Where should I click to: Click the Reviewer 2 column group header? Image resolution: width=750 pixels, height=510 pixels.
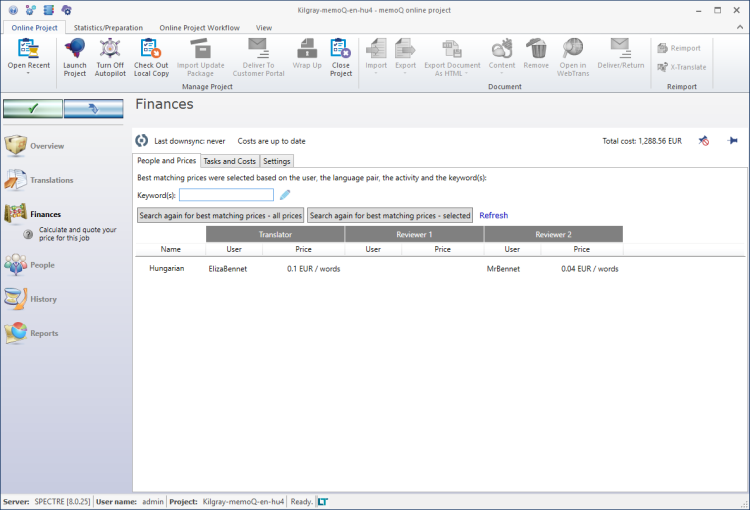coord(553,234)
